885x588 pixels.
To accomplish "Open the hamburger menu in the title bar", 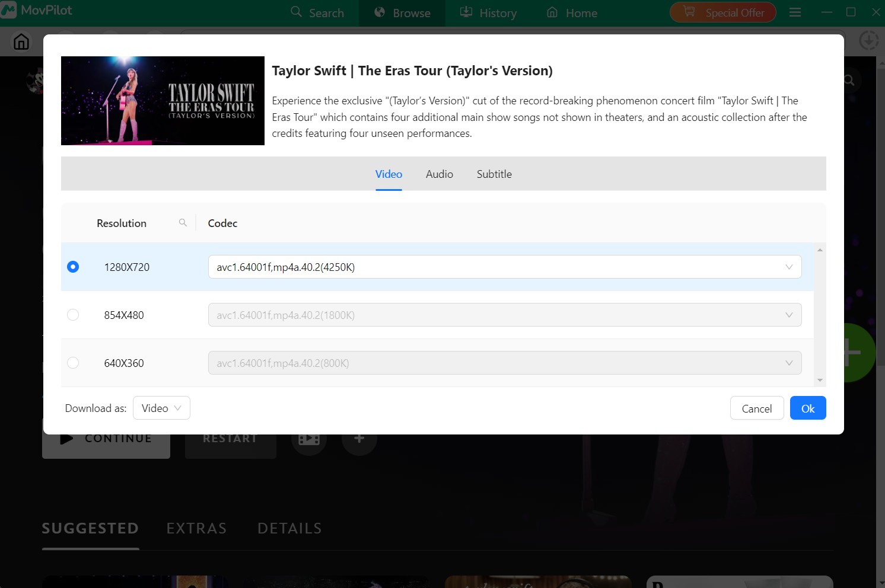I will point(795,12).
